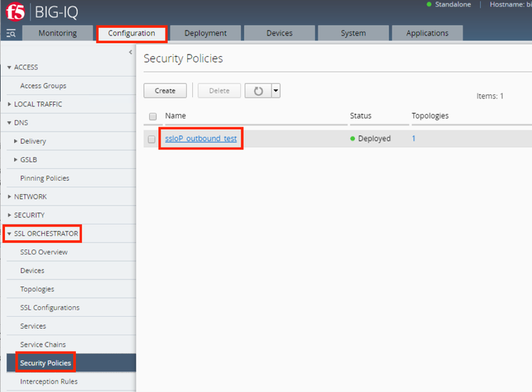Select Pinning Policies in sidebar
The width and height of the screenshot is (532, 392).
(45, 179)
